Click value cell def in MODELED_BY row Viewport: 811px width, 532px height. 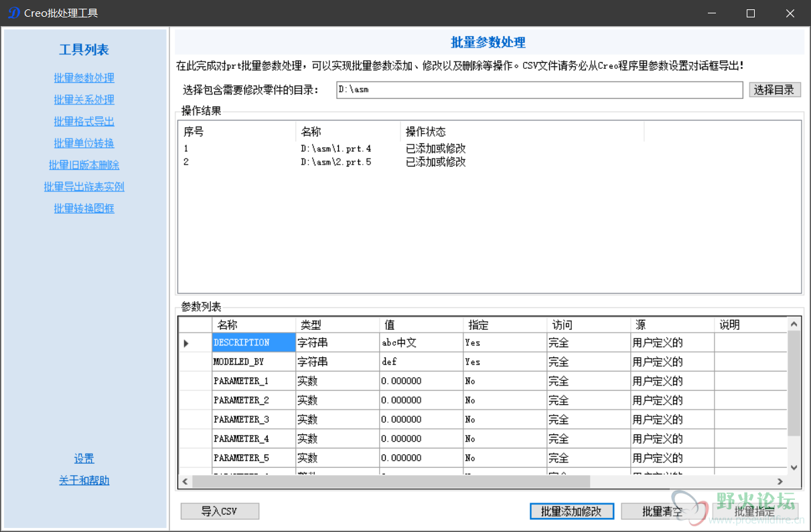421,362
